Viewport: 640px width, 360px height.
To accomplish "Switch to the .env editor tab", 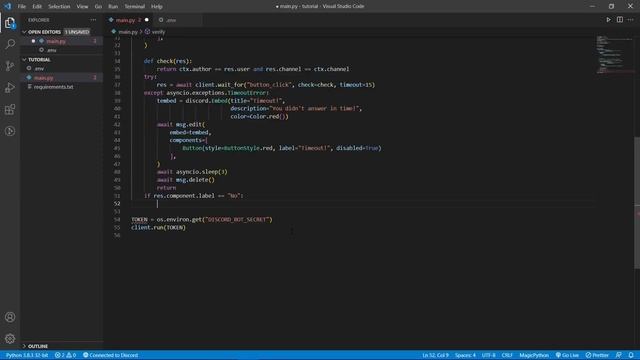I will pos(171,20).
